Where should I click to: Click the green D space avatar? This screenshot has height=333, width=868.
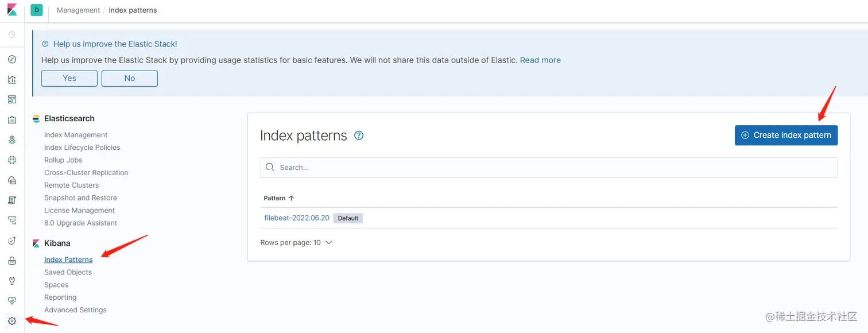tap(37, 10)
